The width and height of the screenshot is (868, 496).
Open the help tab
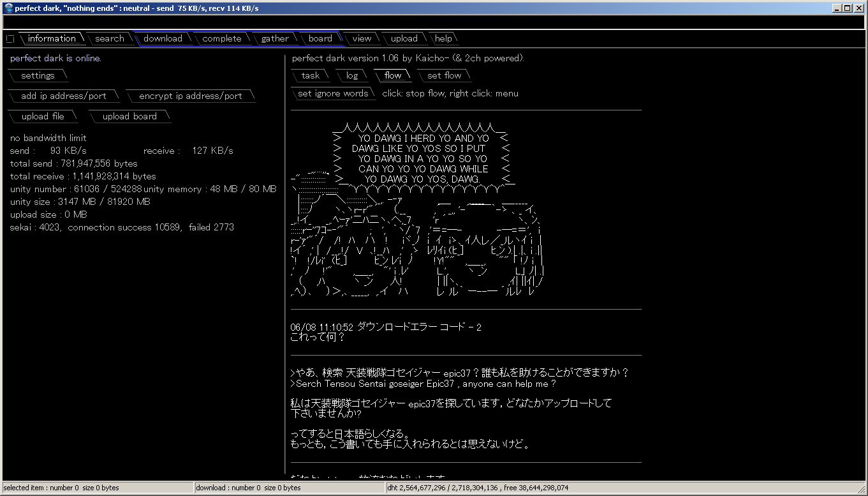pos(443,38)
